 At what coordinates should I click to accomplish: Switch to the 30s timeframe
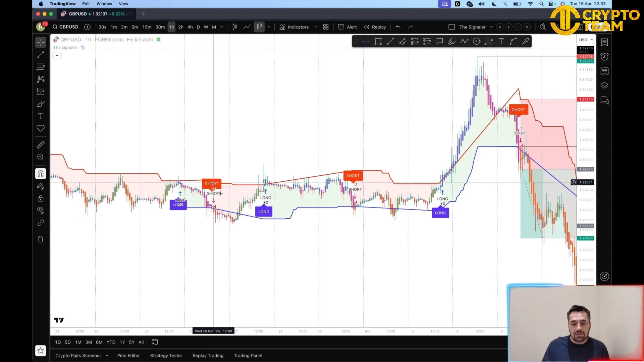tap(102, 27)
